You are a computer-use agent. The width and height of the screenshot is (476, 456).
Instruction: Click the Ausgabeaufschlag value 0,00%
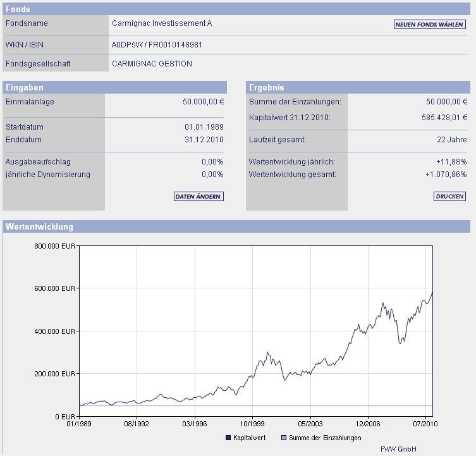pyautogui.click(x=212, y=162)
